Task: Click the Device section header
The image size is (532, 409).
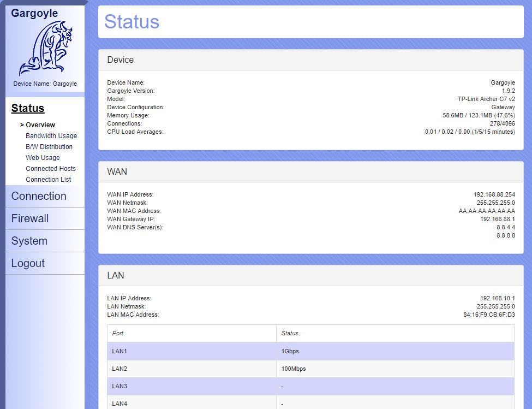Action: point(121,60)
